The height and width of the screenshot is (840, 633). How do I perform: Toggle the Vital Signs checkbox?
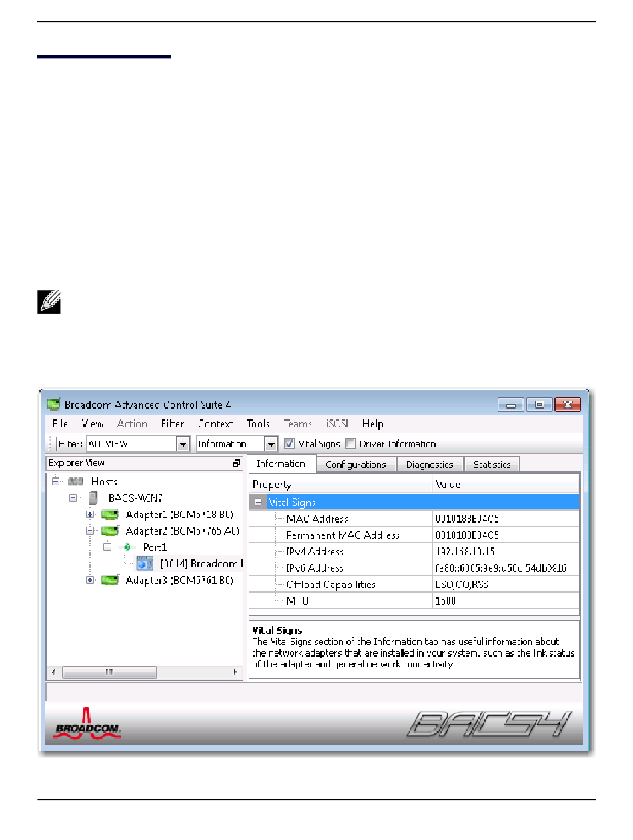click(x=289, y=444)
